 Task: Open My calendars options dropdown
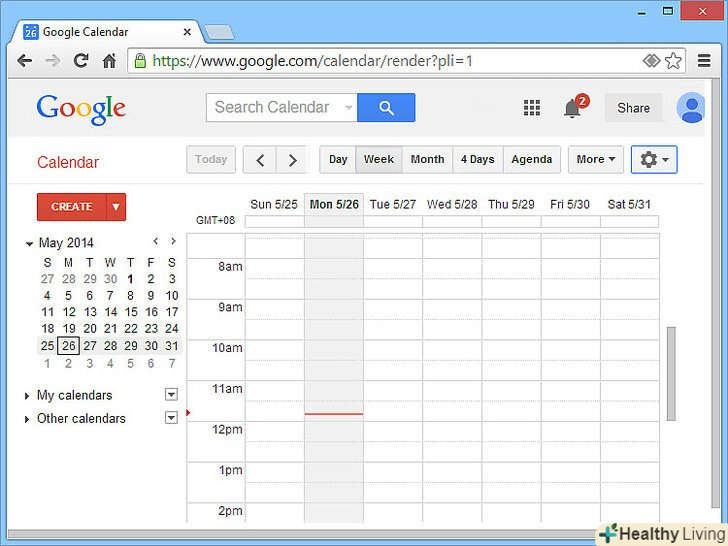coord(171,395)
